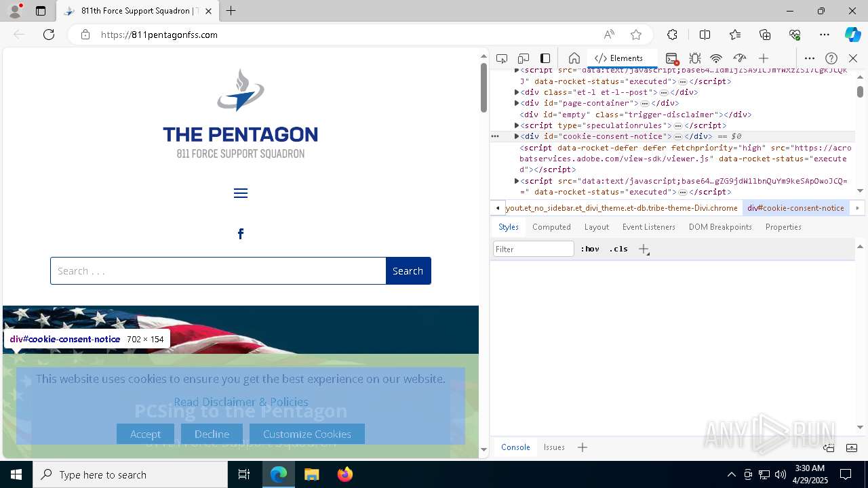Open Read Disclaimer & Policies link
Viewport: 868px width, 488px height.
click(x=241, y=402)
